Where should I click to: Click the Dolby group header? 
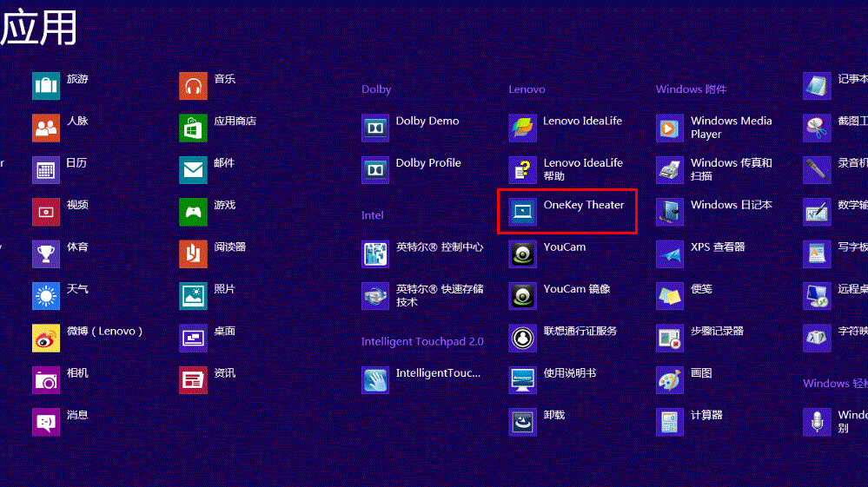tap(376, 89)
